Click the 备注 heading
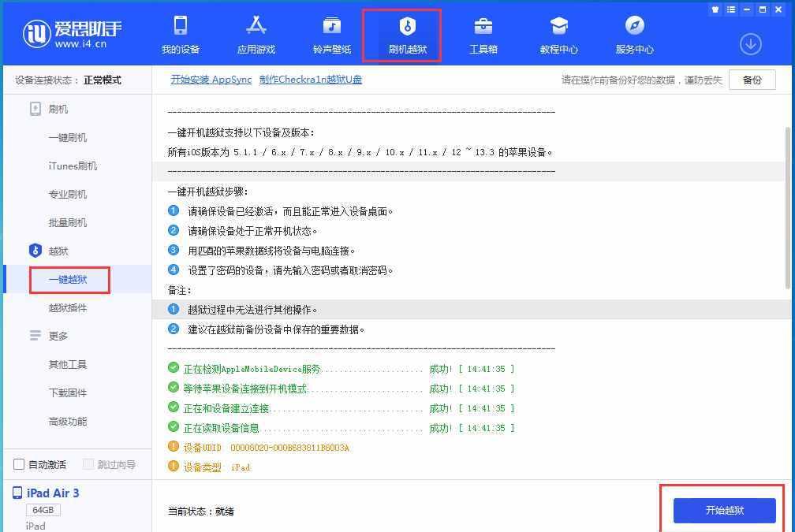The height and width of the screenshot is (532, 795). click(180, 290)
